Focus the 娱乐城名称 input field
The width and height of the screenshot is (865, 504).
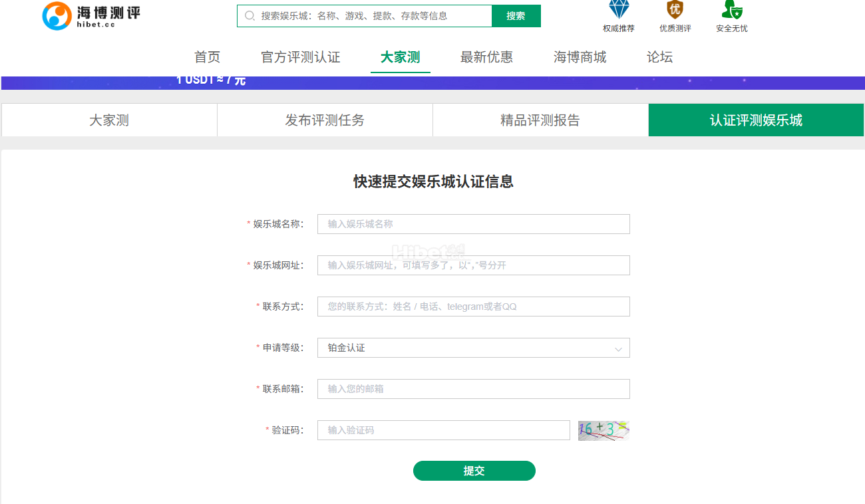[473, 224]
